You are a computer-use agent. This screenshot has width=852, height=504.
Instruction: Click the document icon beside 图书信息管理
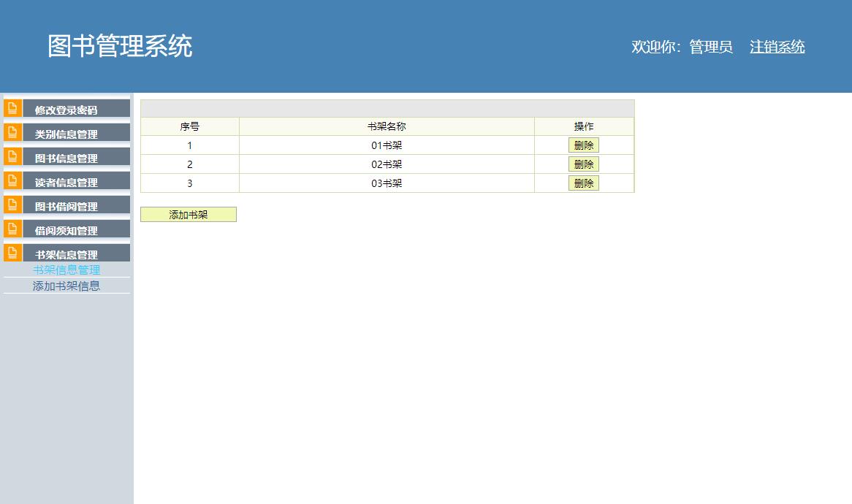point(12,156)
